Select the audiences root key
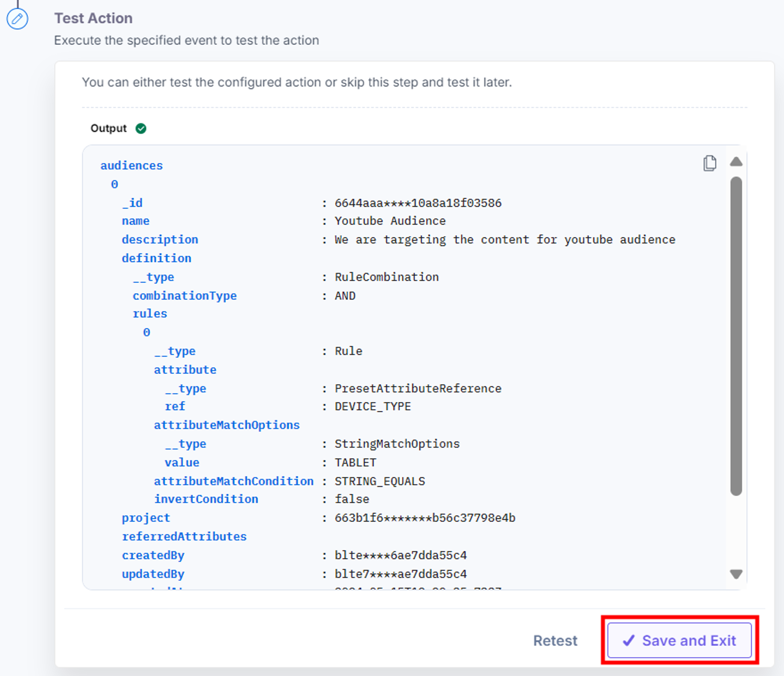The image size is (784, 676). 131,166
